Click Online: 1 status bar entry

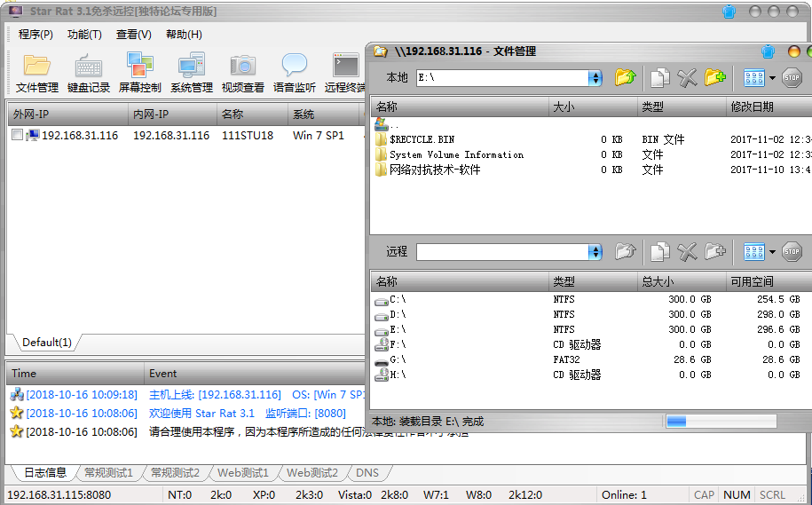coord(624,494)
